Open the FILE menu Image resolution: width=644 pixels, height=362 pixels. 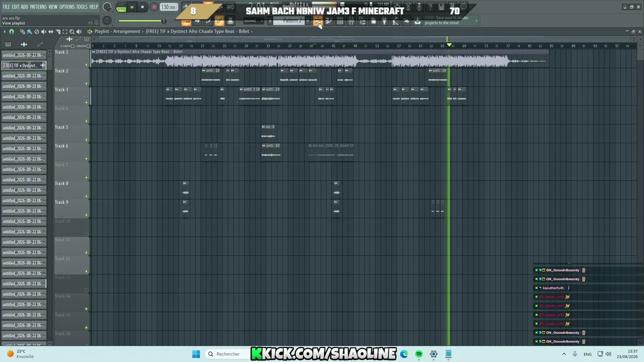(7, 7)
